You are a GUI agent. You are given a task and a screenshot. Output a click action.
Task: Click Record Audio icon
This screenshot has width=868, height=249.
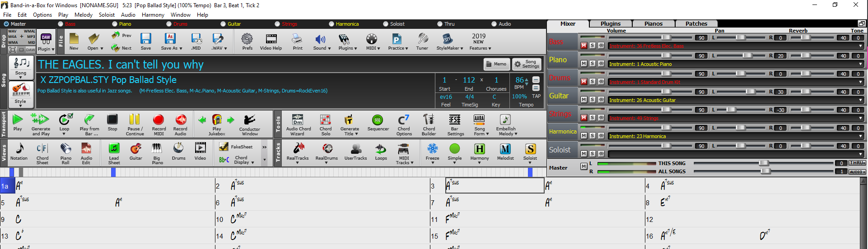[180, 124]
